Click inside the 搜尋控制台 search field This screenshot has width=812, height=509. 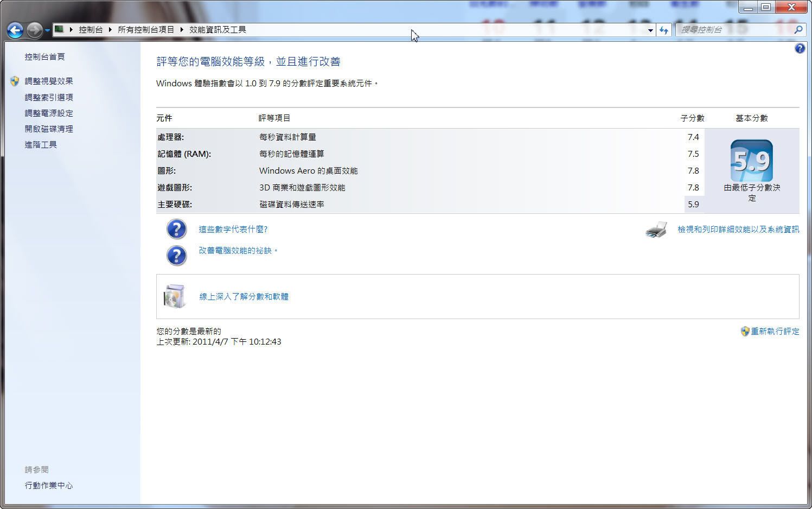pyautogui.click(x=732, y=30)
